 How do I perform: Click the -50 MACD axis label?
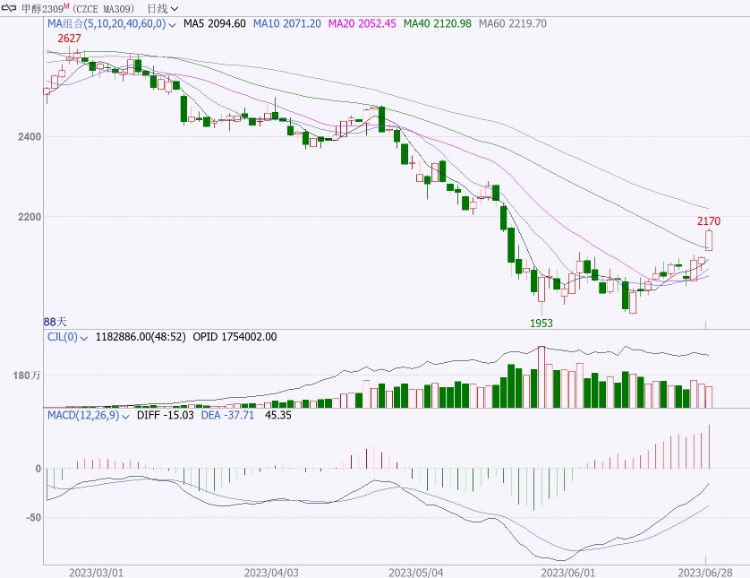pyautogui.click(x=33, y=518)
